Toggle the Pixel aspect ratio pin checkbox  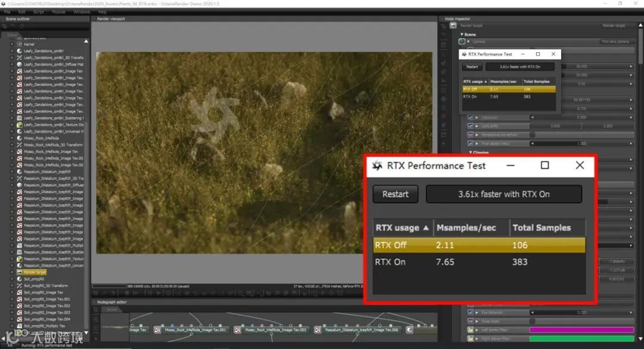[470, 144]
